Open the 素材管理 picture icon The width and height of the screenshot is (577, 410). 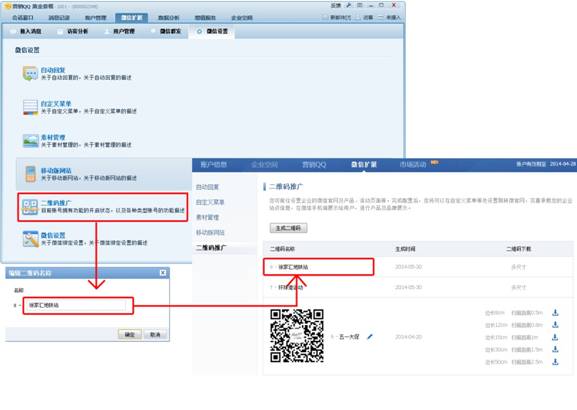31,141
